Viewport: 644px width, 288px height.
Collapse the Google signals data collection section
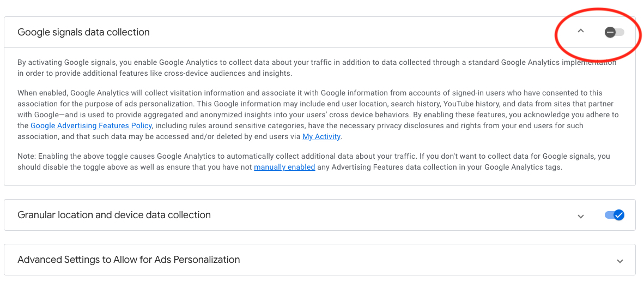point(580,32)
